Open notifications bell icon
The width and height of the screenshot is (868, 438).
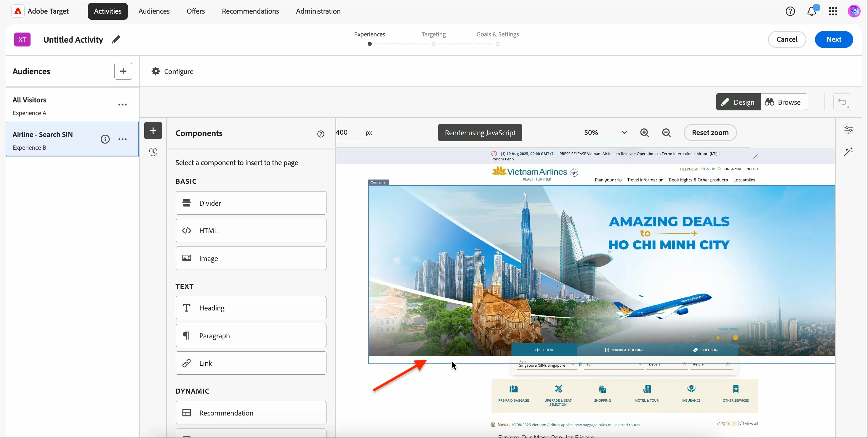click(x=812, y=12)
